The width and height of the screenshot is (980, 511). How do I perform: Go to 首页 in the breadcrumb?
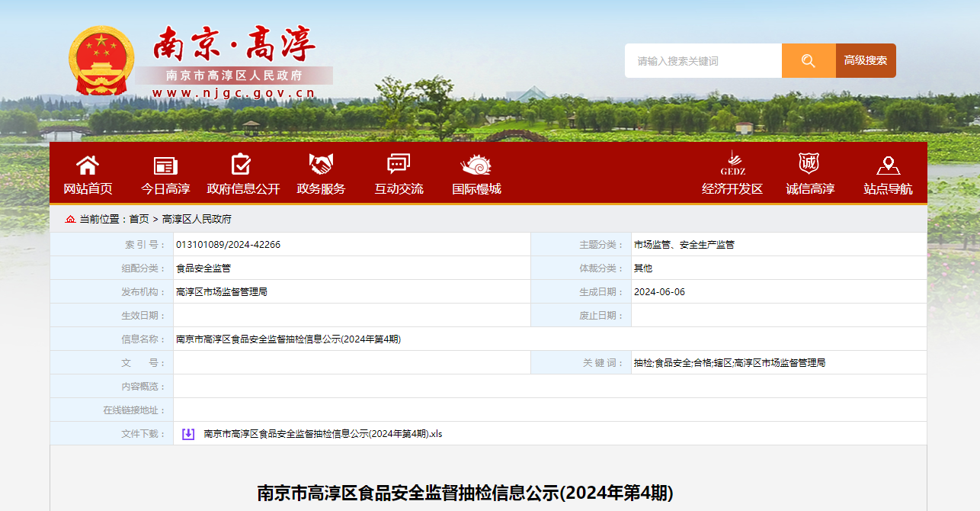139,219
